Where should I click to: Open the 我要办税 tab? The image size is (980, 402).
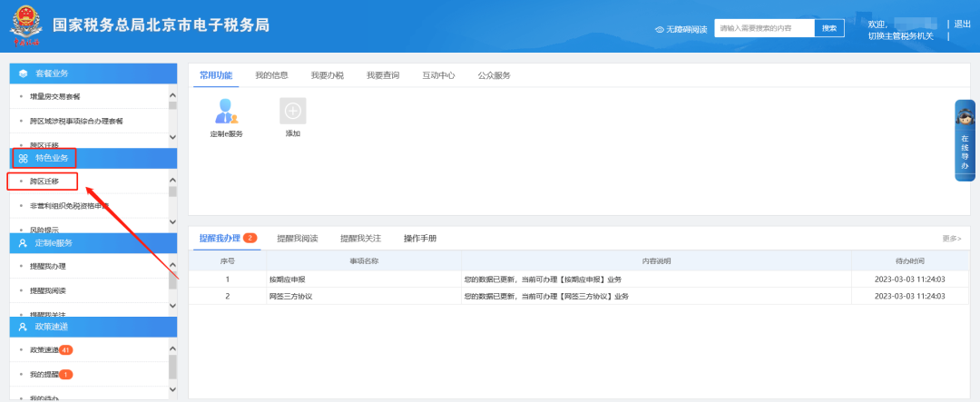(328, 75)
